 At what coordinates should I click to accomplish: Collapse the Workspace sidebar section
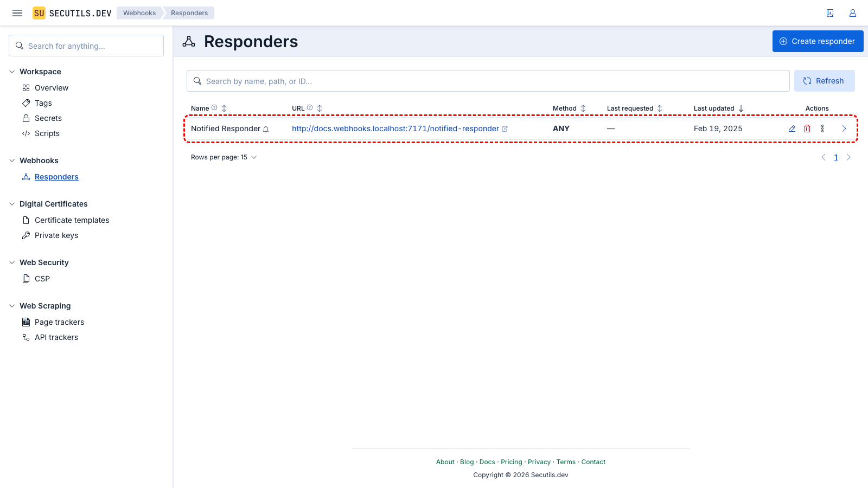(12, 72)
